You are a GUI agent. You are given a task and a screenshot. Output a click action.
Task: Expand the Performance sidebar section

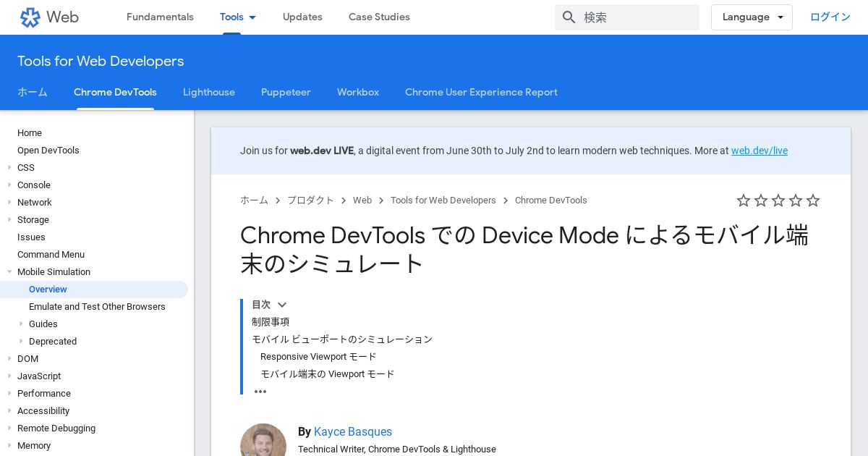tap(10, 394)
